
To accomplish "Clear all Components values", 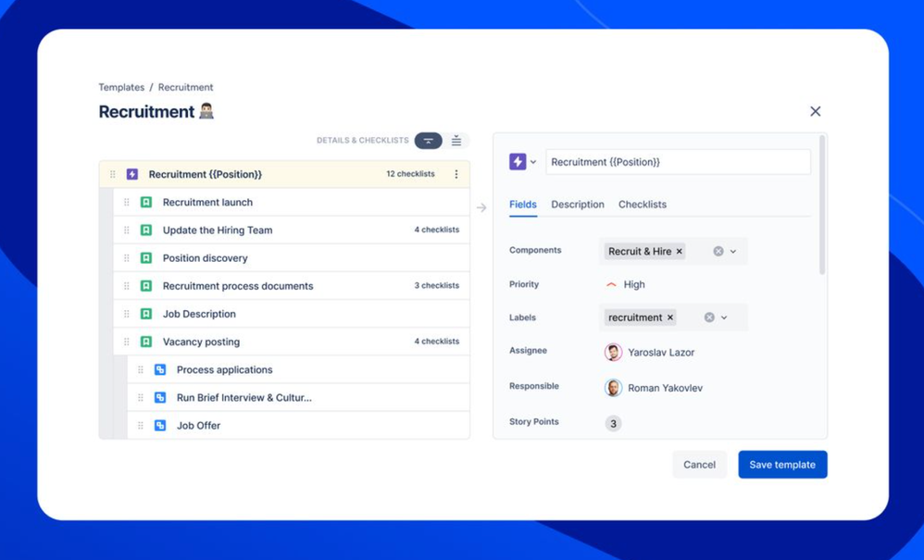I will [718, 252].
